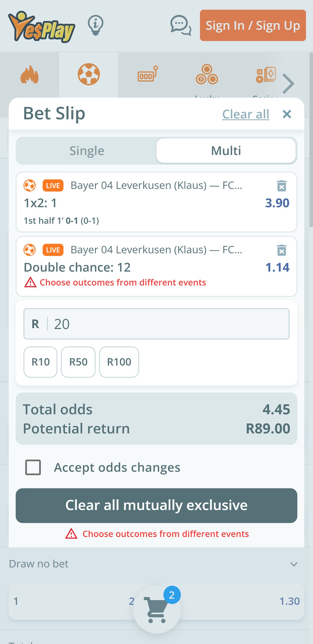The image size is (313, 644).
Task: Open the lightbulb info icon
Action: coord(95,25)
